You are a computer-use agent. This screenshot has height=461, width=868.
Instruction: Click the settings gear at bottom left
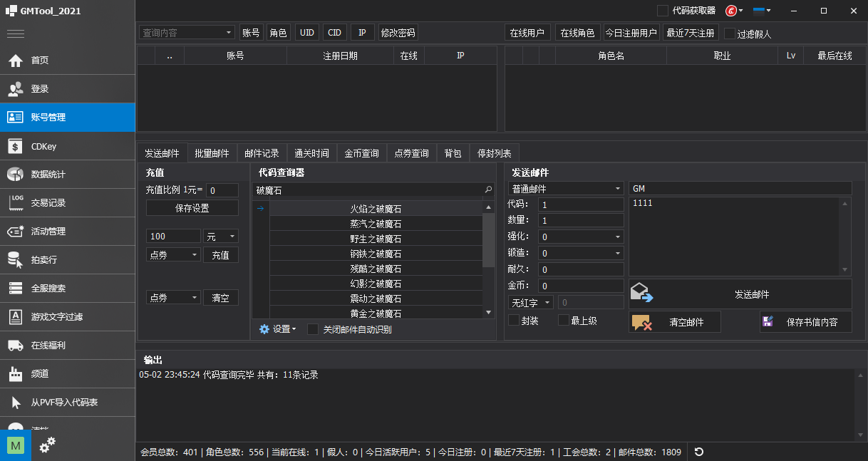(47, 445)
